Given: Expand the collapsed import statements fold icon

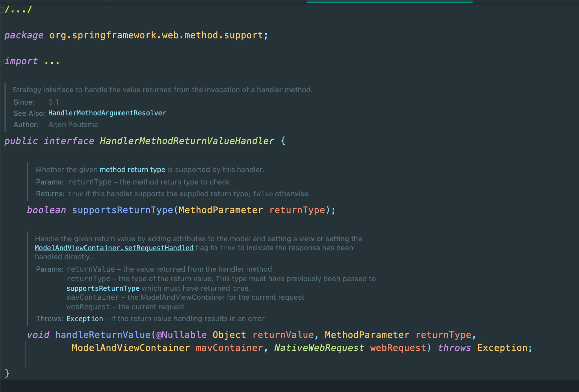Looking at the screenshot, I should (x=2, y=61).
